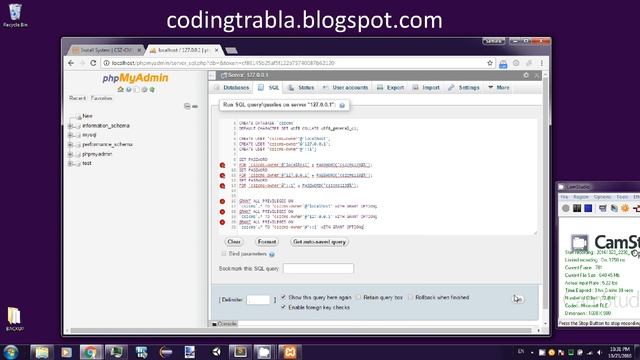Click browser back arrow
Screen dimensions: 640x360
coord(71,63)
